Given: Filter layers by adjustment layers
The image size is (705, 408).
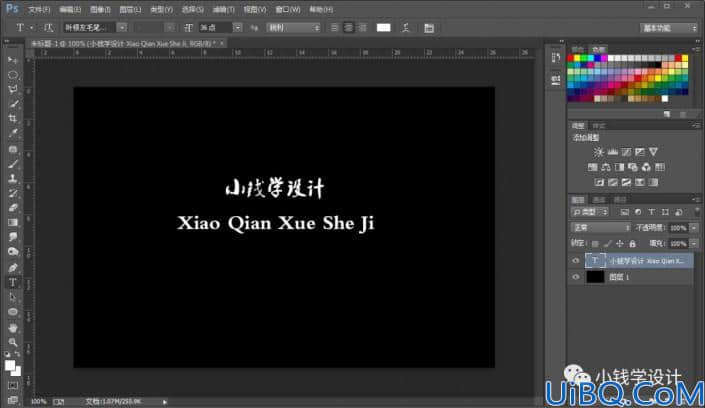Looking at the screenshot, I should pyautogui.click(x=638, y=212).
